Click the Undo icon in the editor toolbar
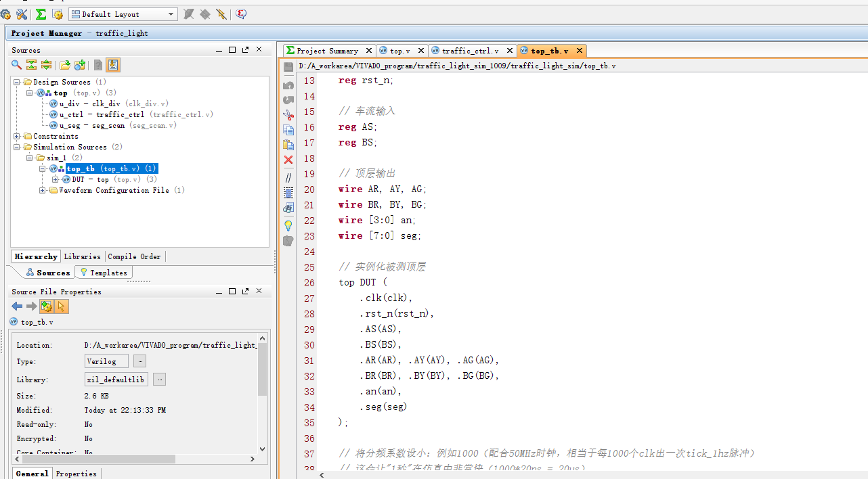The image size is (868, 479). tap(288, 85)
